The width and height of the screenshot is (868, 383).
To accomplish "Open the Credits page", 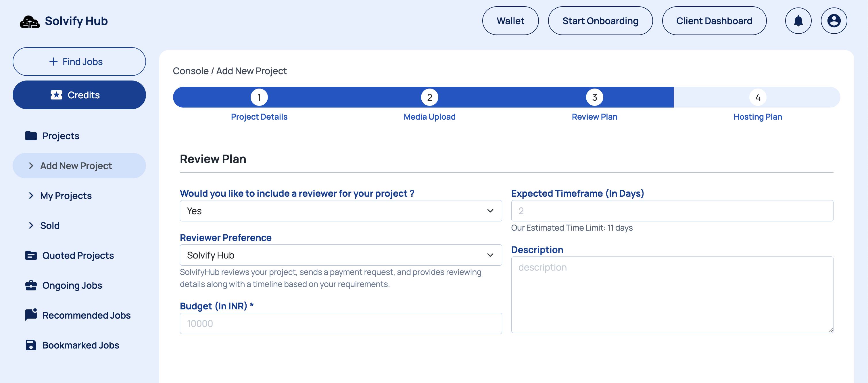I will (79, 95).
